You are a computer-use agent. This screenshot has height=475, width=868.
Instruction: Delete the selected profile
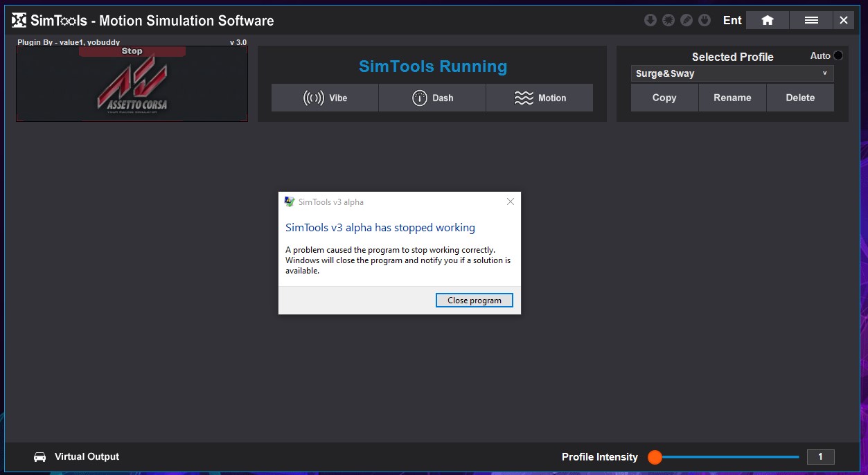tap(800, 98)
